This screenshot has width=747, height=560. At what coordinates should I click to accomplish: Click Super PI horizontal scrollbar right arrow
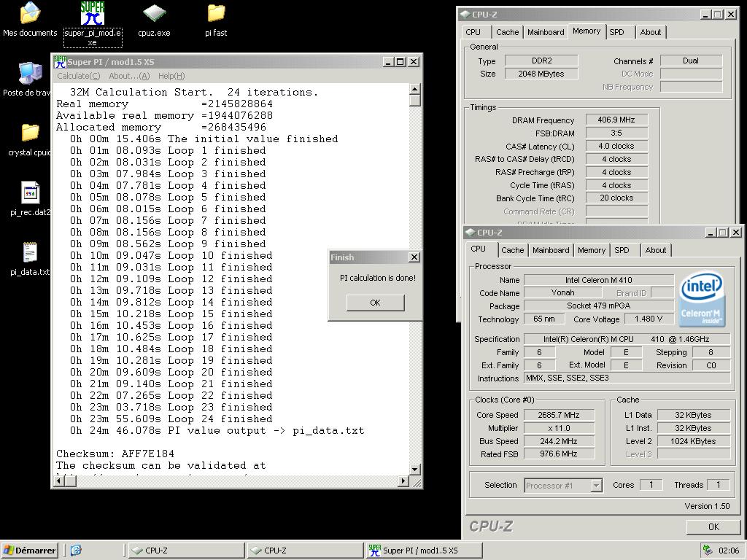(x=403, y=481)
